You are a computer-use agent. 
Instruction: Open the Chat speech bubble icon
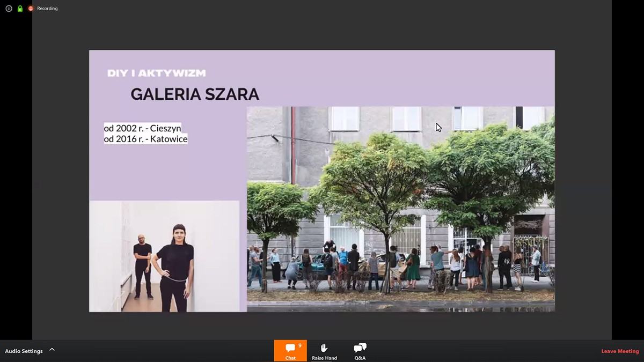(x=290, y=348)
